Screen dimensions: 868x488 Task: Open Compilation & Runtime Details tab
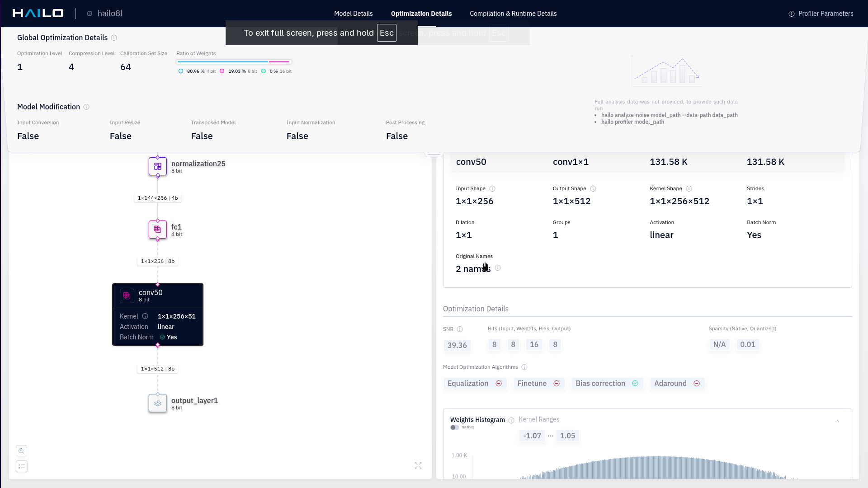click(513, 14)
